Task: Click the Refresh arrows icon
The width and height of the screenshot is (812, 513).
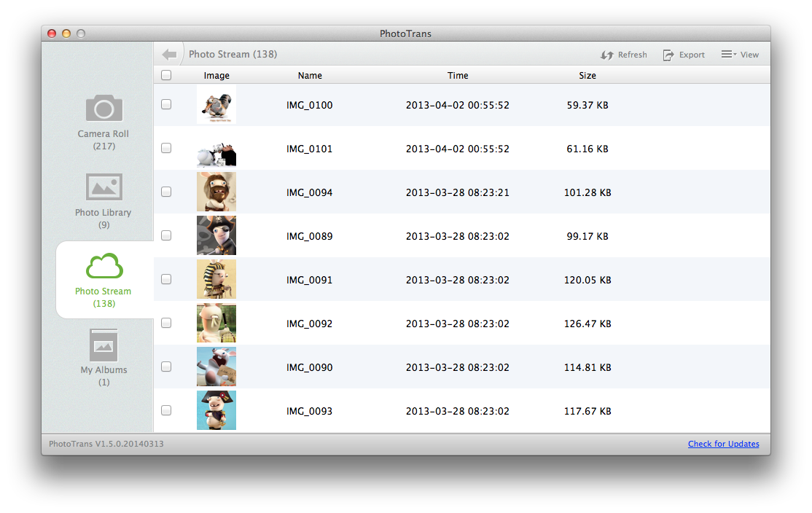Action: click(x=607, y=55)
